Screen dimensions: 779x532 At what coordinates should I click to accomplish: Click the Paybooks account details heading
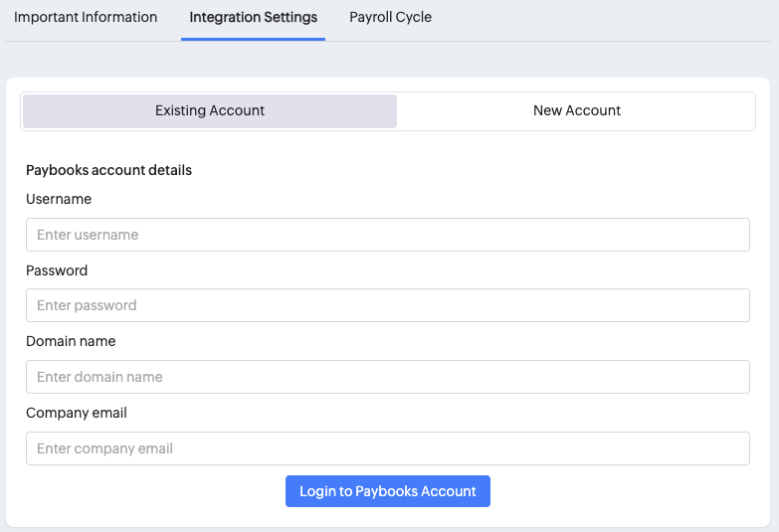108,170
